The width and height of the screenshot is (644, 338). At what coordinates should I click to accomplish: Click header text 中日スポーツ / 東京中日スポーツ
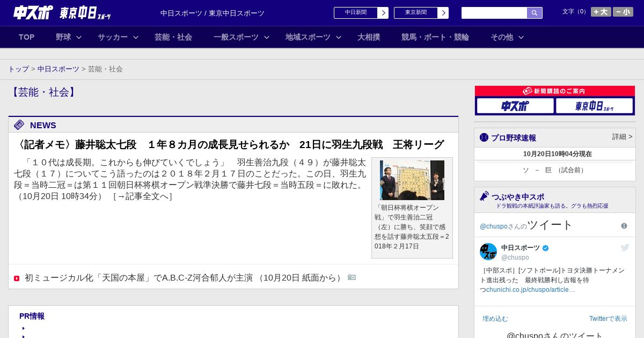point(213,13)
